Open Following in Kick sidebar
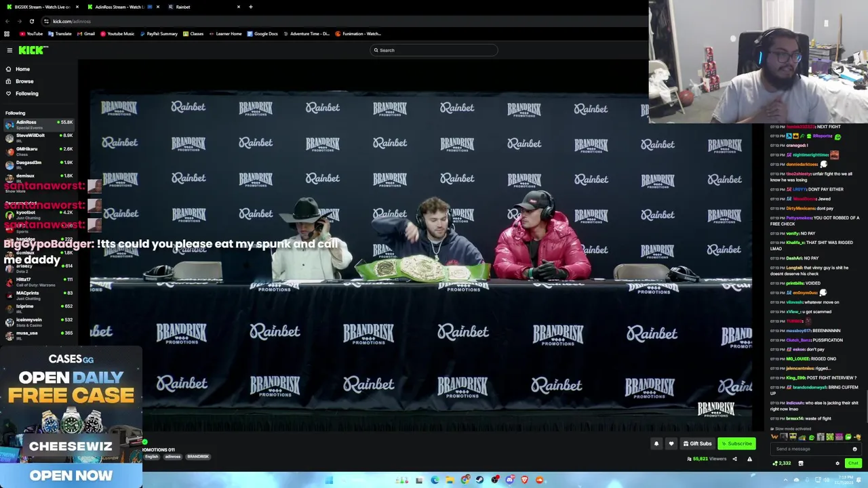Screen dimensions: 868x488 coord(22,94)
